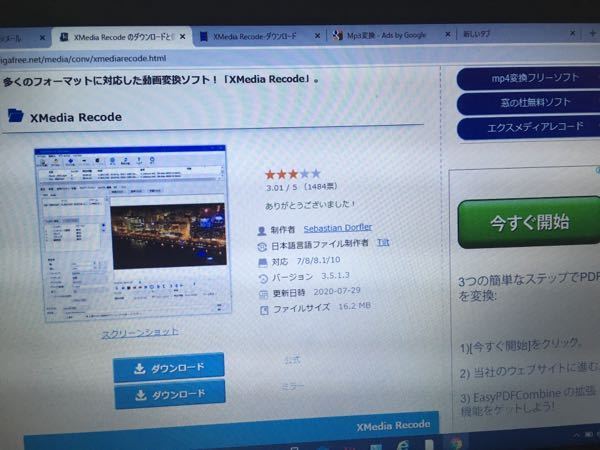Click the mp4変換フリーソフト button

[529, 78]
